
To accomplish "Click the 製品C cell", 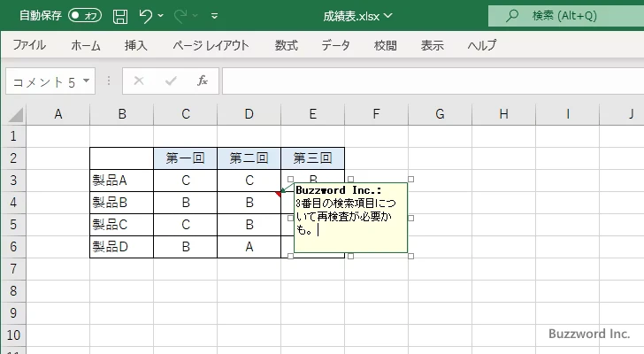I will tap(121, 225).
